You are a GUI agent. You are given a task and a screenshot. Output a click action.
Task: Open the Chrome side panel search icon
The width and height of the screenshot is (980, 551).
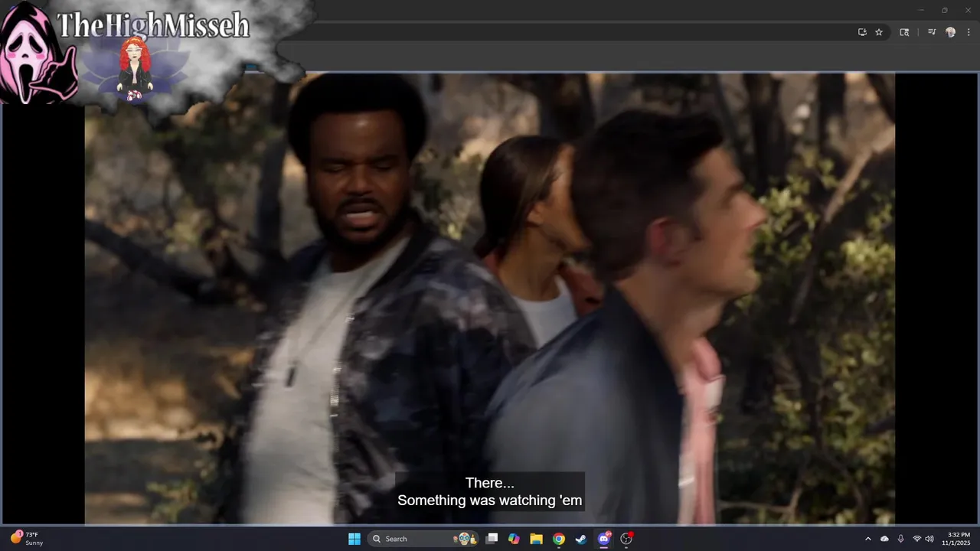coord(904,32)
